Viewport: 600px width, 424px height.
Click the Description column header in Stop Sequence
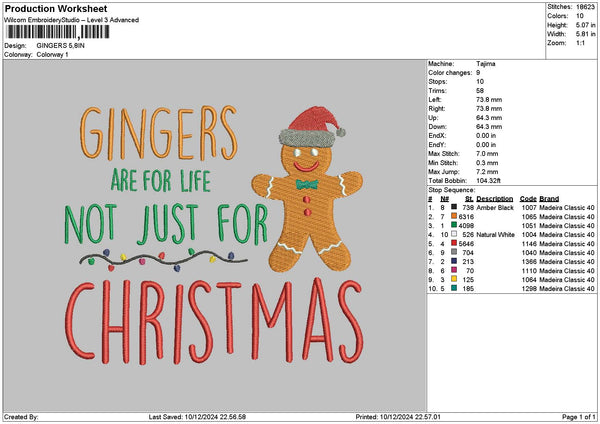click(494, 198)
